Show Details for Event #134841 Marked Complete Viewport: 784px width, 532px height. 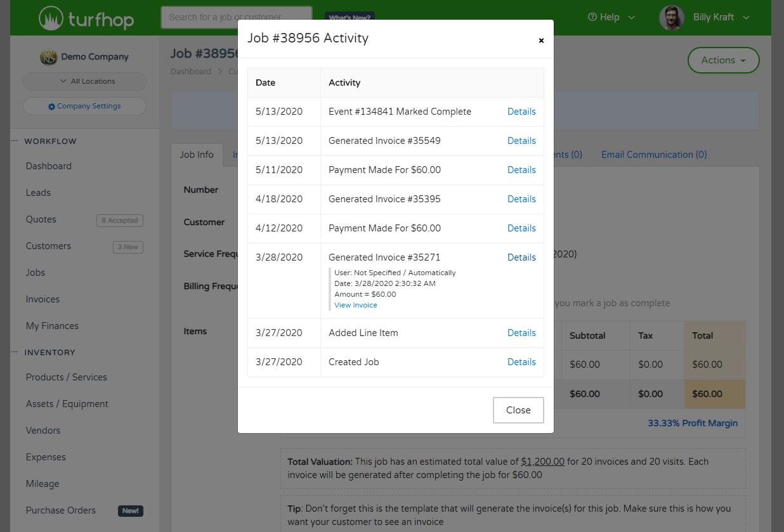[521, 112]
